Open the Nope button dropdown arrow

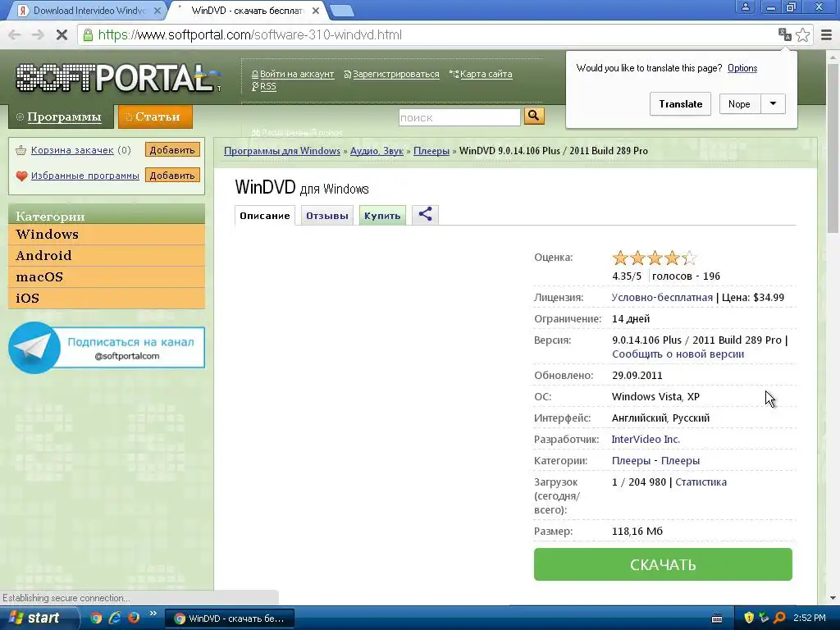[773, 104]
